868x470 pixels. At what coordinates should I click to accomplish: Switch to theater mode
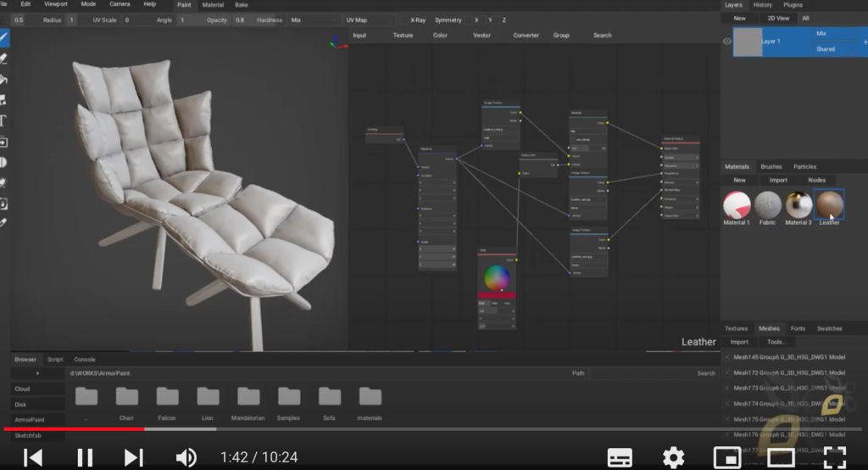point(781,457)
